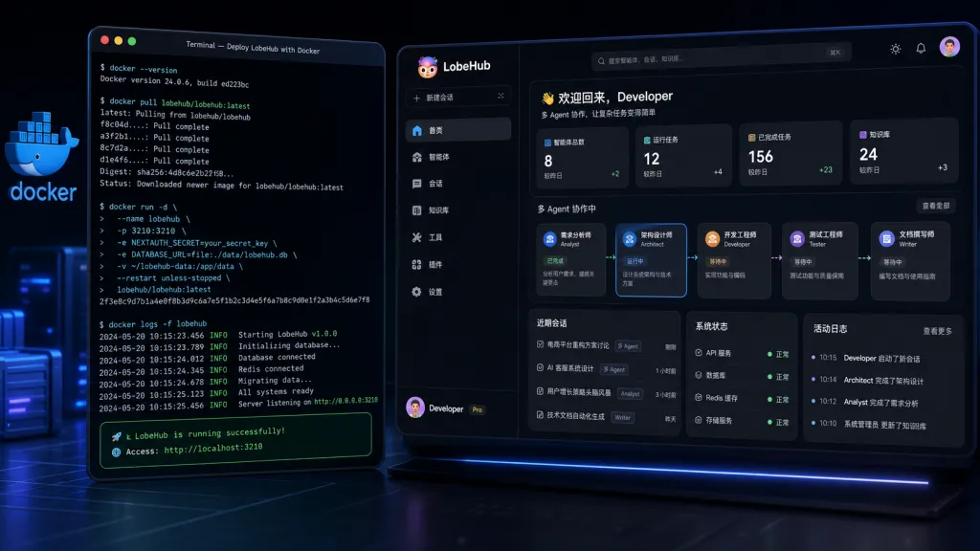Click log entry Analyst 完成了需求分析
The image size is (980, 551).
(880, 403)
